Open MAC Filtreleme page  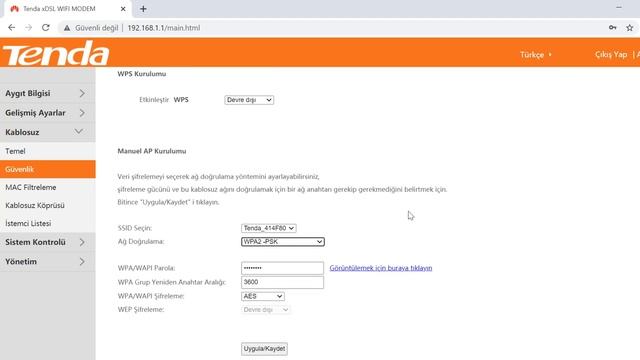[48, 187]
